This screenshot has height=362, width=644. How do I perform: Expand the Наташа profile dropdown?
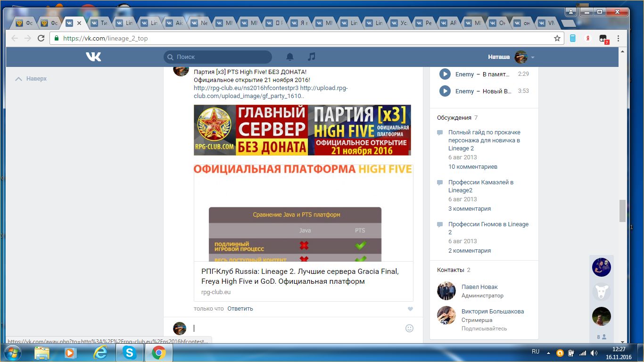pos(533,57)
